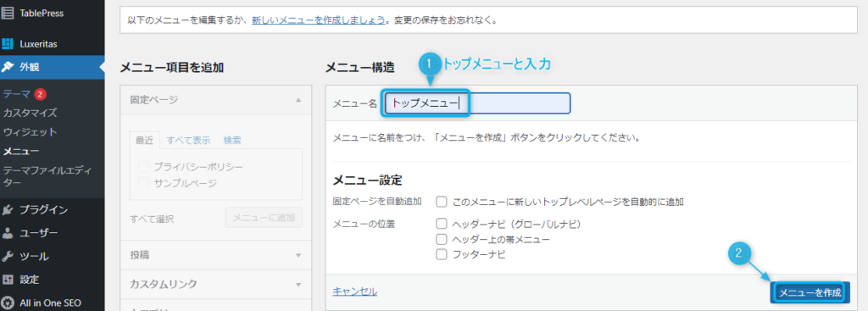Click the All in One SEO gear icon
The width and height of the screenshot is (868, 311).
8,303
